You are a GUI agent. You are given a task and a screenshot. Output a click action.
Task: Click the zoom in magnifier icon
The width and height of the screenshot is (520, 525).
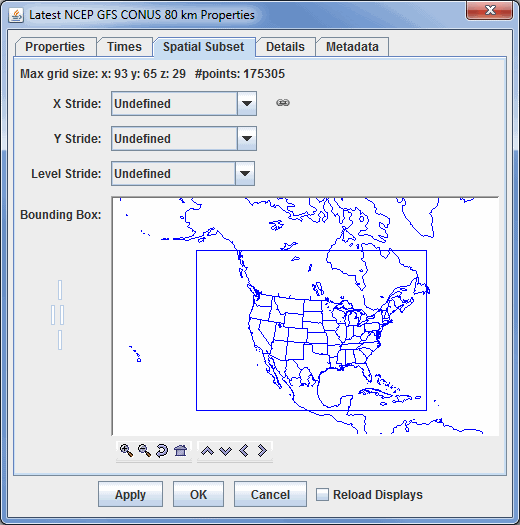pos(126,450)
